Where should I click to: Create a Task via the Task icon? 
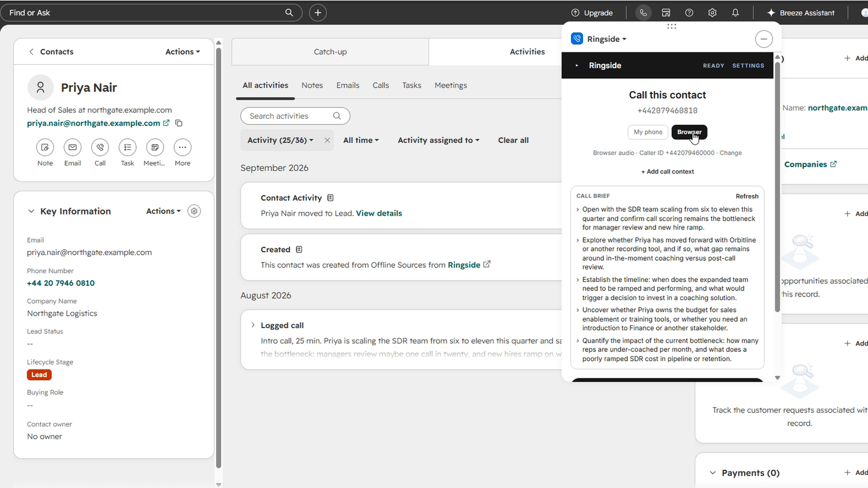[127, 147]
